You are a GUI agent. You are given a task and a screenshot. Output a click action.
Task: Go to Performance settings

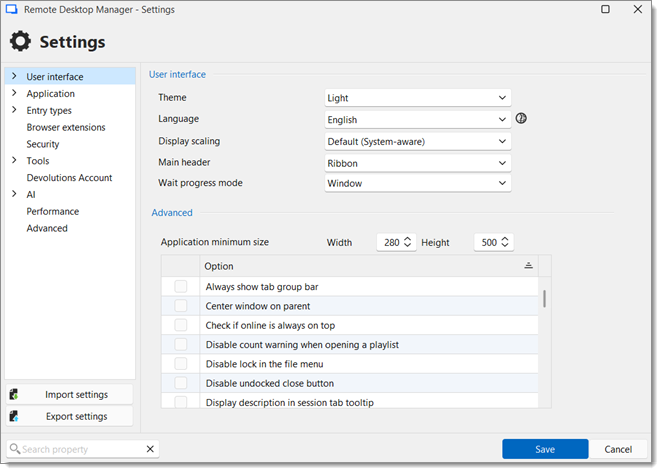click(53, 211)
